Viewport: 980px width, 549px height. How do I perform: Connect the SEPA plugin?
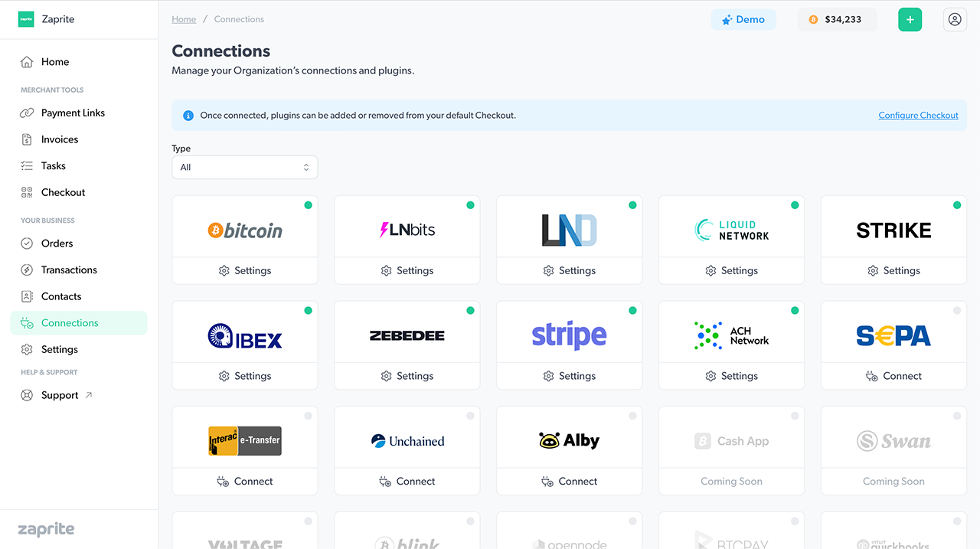(x=893, y=376)
